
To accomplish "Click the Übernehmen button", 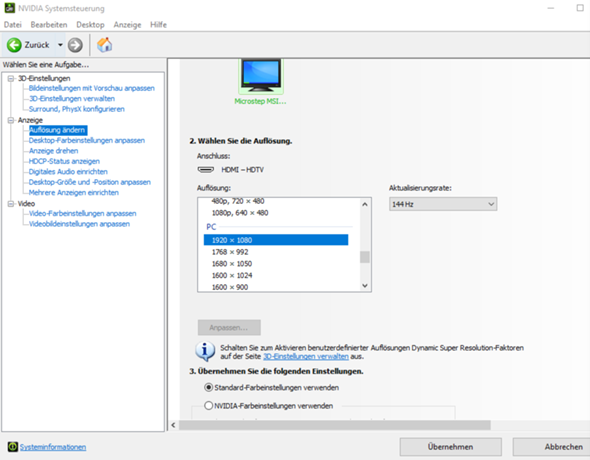I will pos(450,447).
